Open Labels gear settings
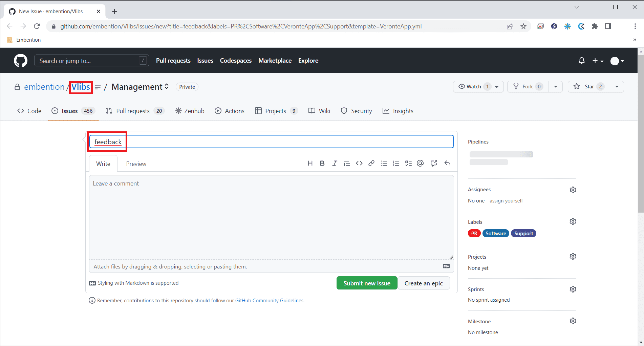Viewport: 644px width, 346px height. 573,221
